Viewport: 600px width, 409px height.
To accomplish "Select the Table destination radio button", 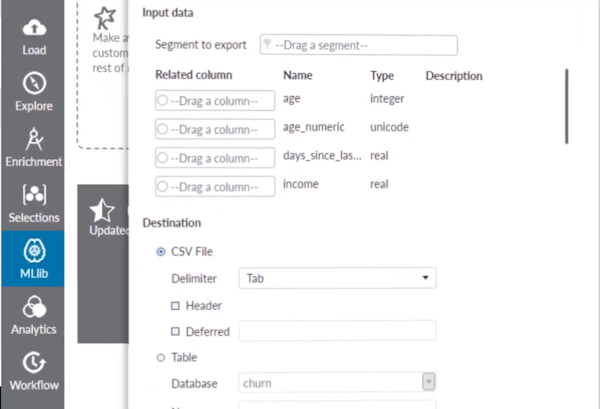I will pos(161,357).
